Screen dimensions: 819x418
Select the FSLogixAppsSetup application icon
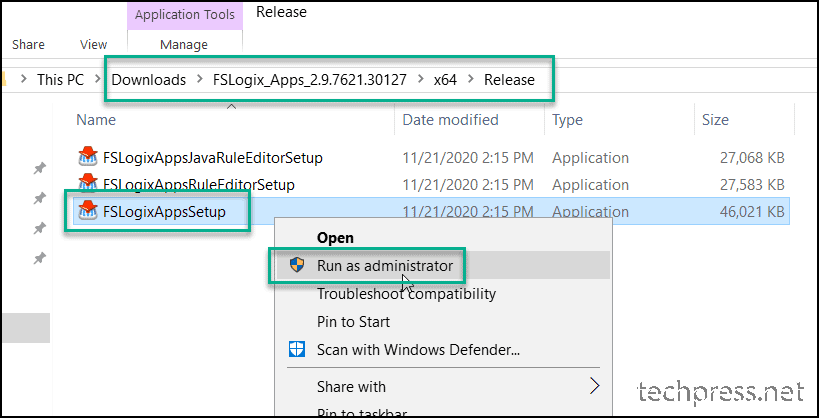(x=88, y=212)
